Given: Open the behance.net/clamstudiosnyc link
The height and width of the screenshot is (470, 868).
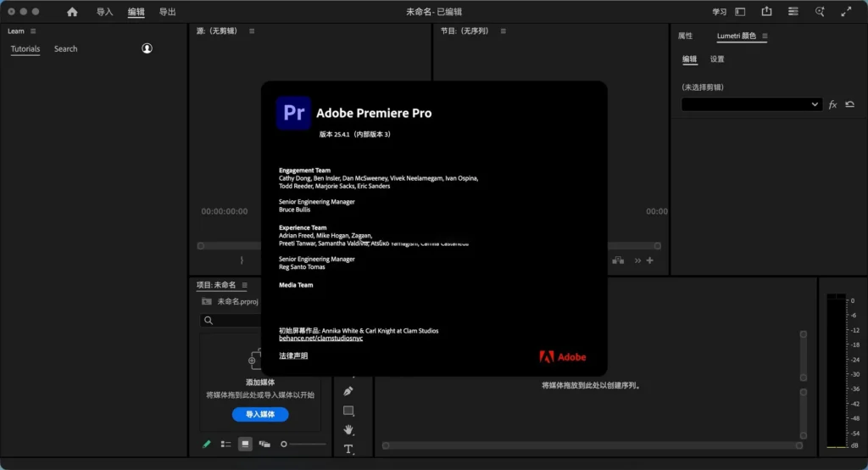Looking at the screenshot, I should point(320,339).
